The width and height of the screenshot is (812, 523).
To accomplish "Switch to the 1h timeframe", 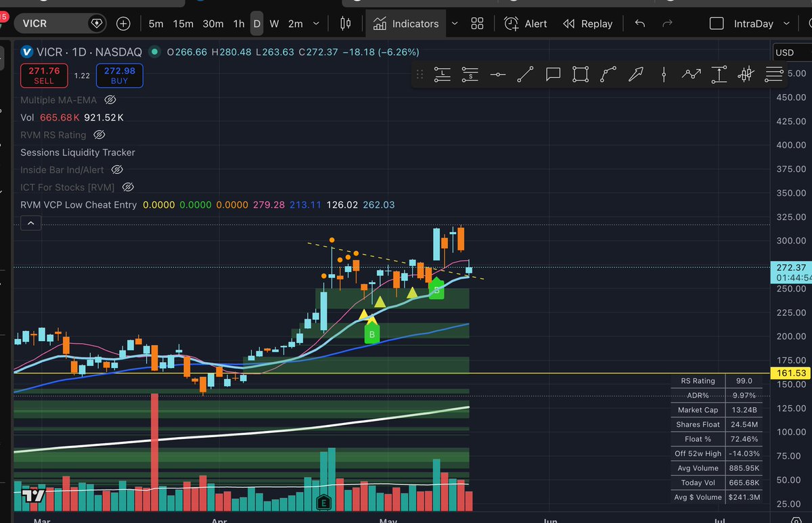I will (x=239, y=24).
